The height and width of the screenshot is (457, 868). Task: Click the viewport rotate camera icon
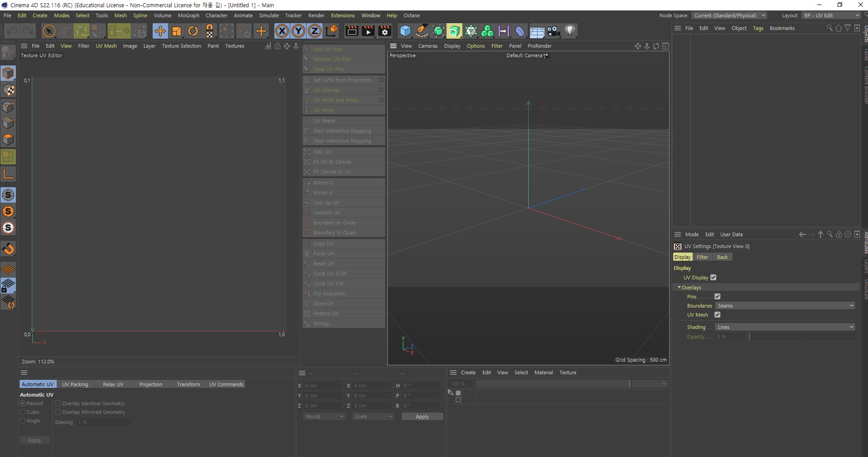click(656, 46)
